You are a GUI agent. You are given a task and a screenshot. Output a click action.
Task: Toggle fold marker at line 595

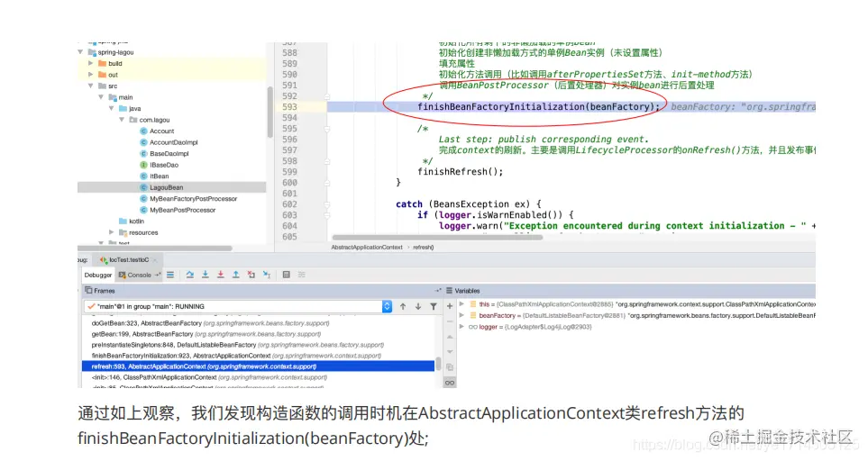coord(327,129)
